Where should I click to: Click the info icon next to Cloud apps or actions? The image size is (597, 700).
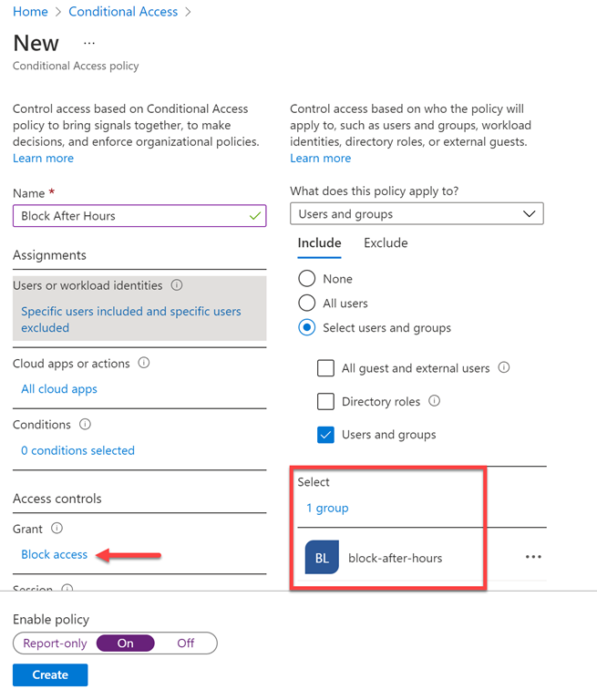click(x=144, y=363)
